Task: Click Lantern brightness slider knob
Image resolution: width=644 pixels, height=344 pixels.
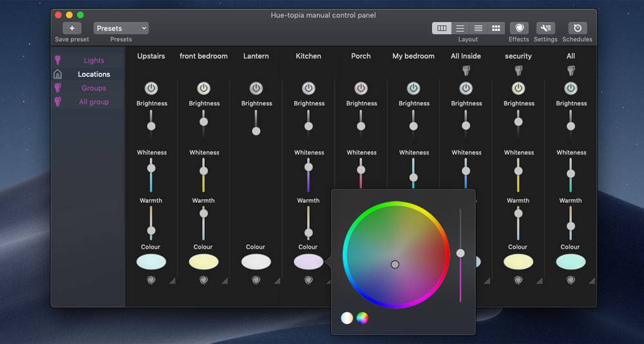Action: click(x=256, y=131)
